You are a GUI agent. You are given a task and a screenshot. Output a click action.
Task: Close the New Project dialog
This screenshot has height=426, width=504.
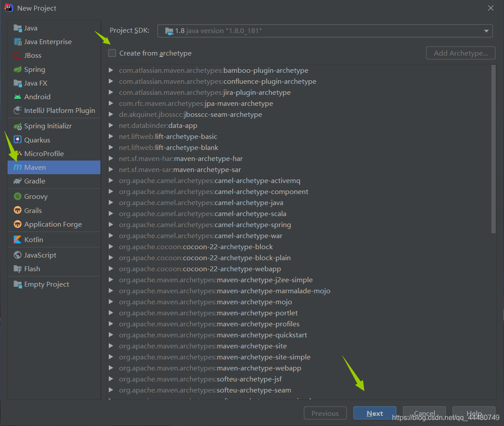(x=490, y=8)
